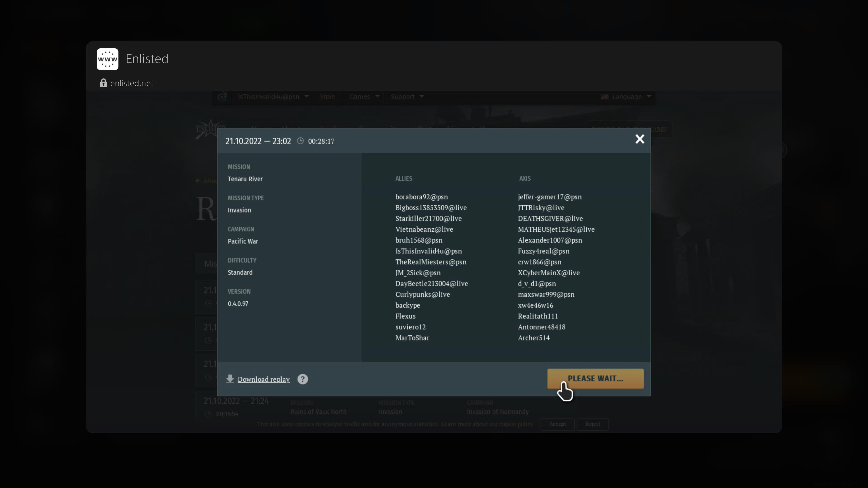868x488 pixels.
Task: Select ally player borabora92@psn
Action: [x=422, y=197]
